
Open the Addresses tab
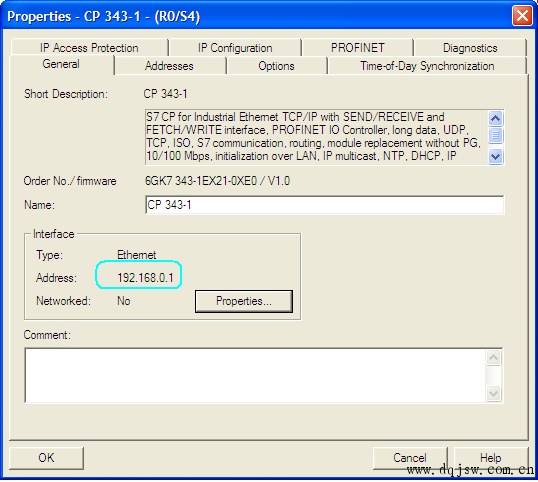(169, 66)
